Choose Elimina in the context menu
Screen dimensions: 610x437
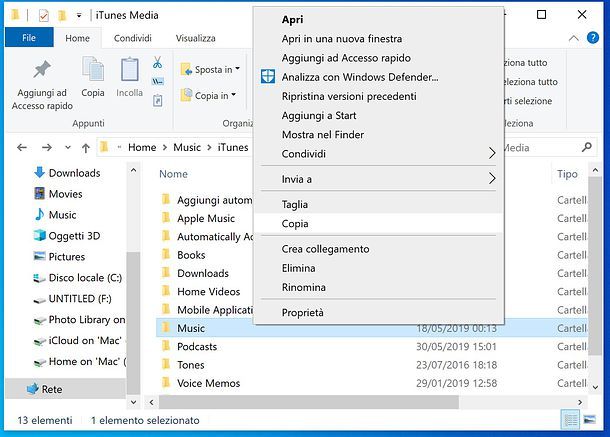click(379, 268)
